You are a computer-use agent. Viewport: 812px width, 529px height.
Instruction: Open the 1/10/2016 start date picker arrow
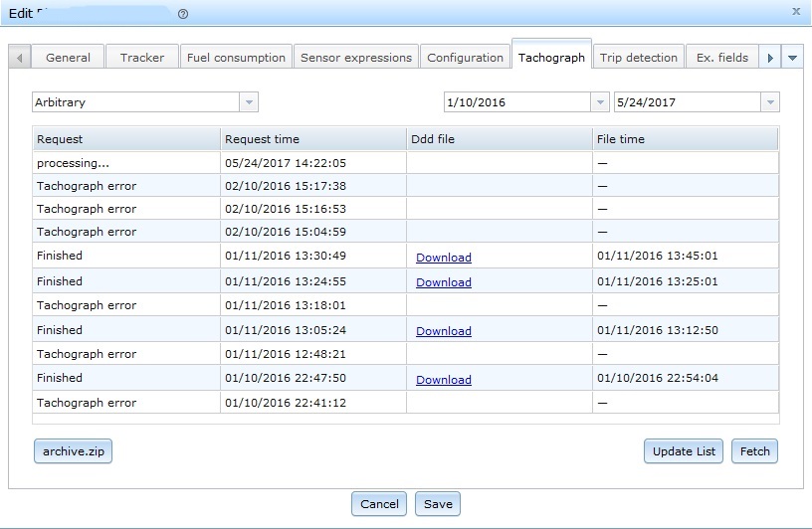click(x=600, y=102)
